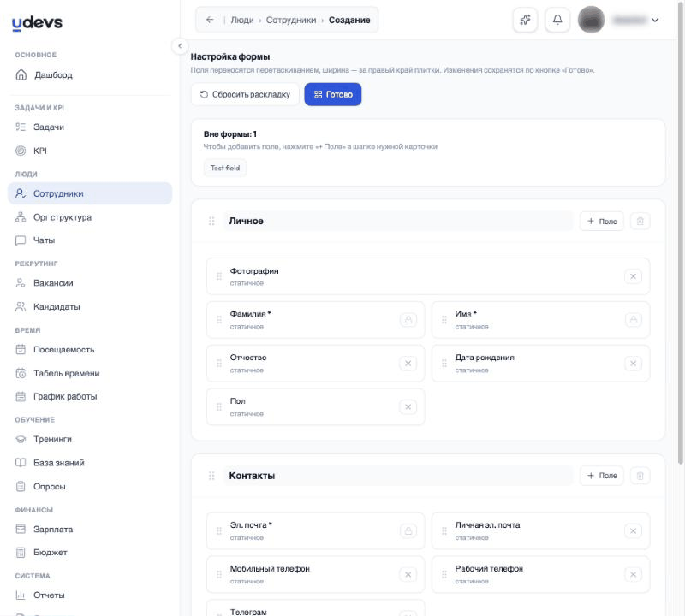Click the drag handle of Дата рождения field

click(444, 364)
